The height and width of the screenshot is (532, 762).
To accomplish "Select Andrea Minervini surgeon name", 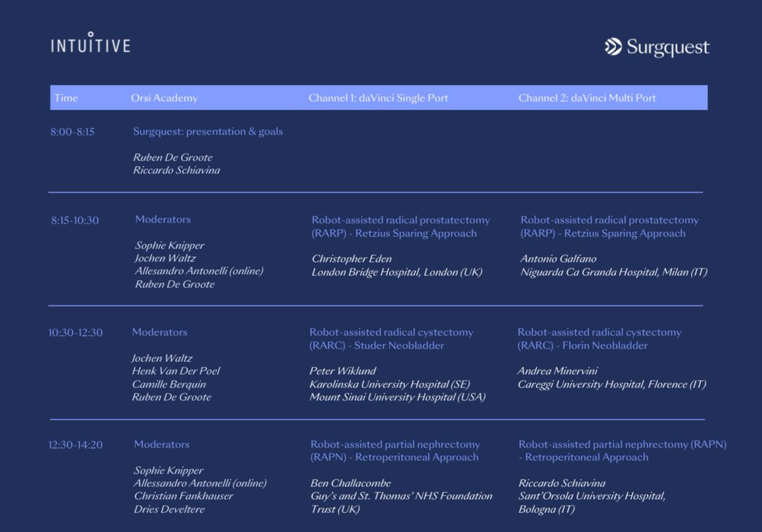I will click(558, 371).
